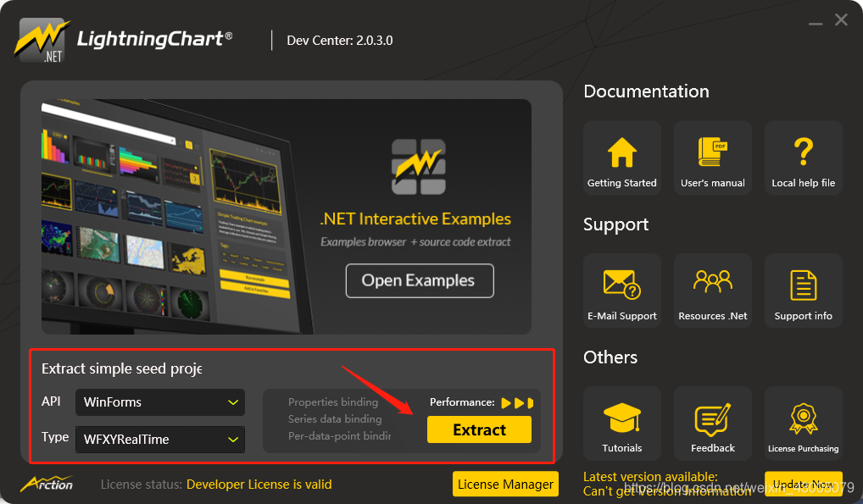The height and width of the screenshot is (504, 863).
Task: Close the Dev Center window
Action: click(841, 19)
